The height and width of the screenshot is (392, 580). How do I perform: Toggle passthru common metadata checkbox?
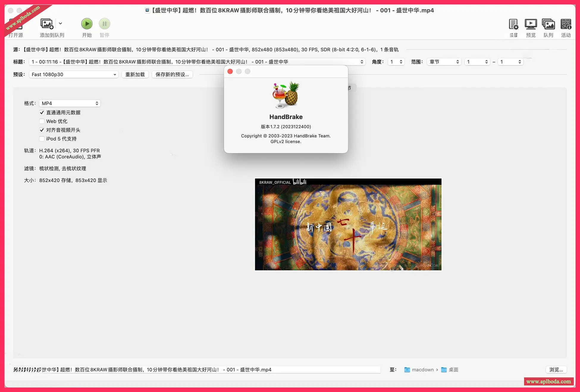pyautogui.click(x=42, y=112)
